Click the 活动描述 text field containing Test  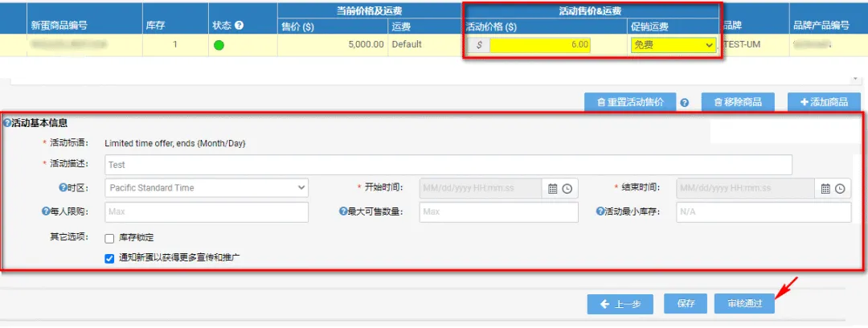pos(448,165)
